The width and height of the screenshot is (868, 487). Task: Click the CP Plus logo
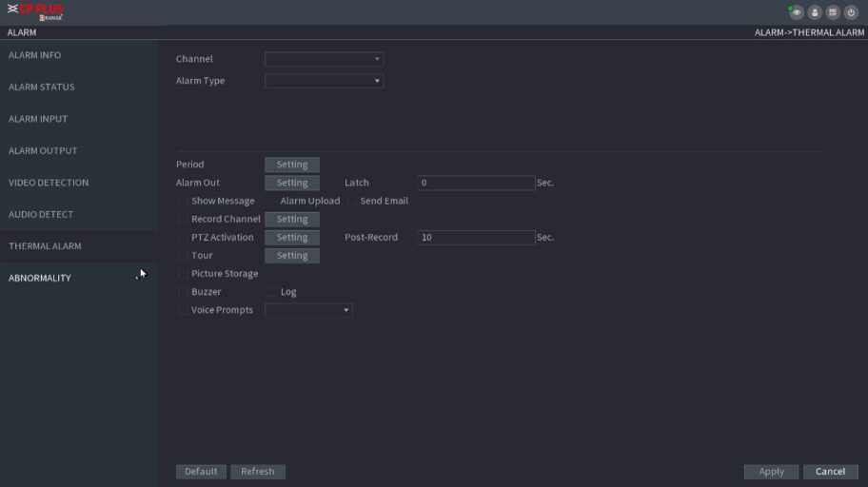[38, 12]
